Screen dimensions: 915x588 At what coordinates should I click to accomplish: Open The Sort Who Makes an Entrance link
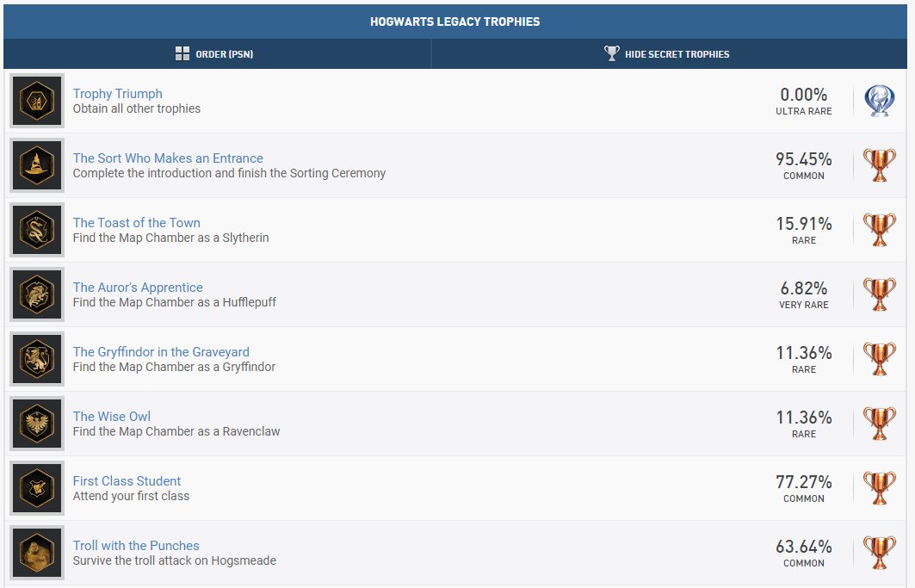coord(168,158)
